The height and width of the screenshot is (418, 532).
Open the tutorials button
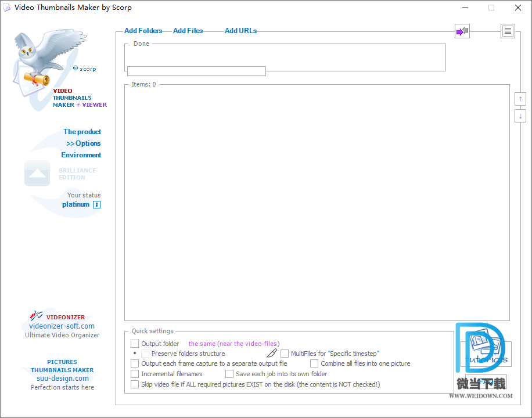(486, 354)
